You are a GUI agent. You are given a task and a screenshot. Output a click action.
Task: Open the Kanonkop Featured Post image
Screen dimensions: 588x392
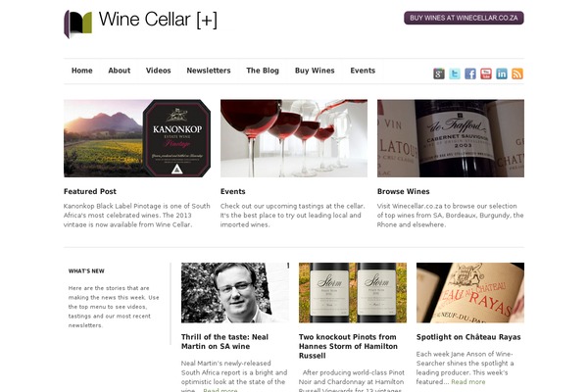click(x=137, y=138)
